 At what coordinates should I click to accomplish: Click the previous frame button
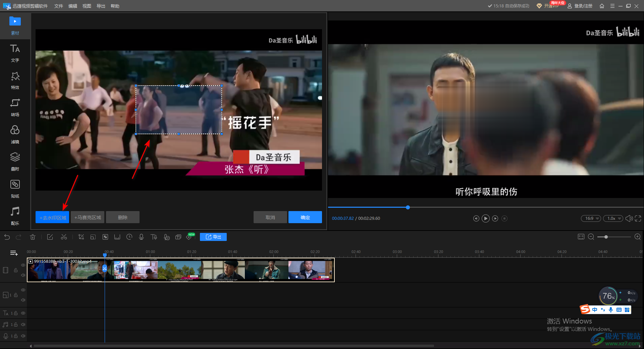click(x=476, y=218)
